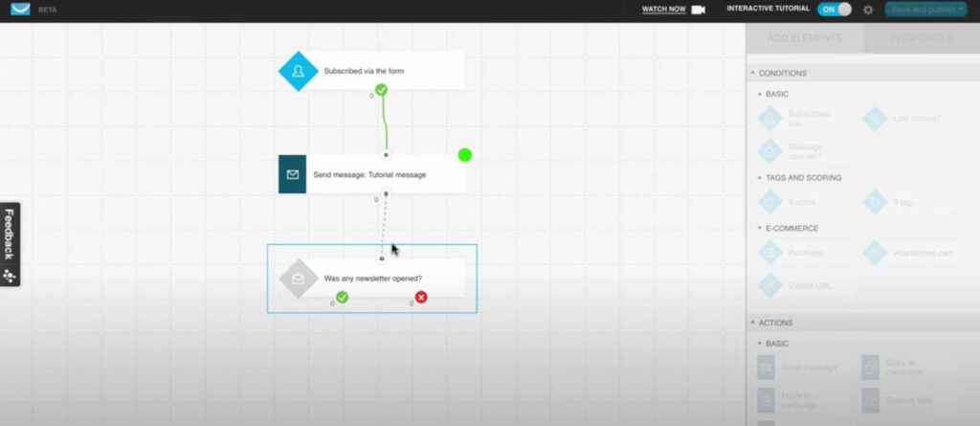The height and width of the screenshot is (426, 980).
Task: Open the Feedback side tab
Action: tap(10, 244)
